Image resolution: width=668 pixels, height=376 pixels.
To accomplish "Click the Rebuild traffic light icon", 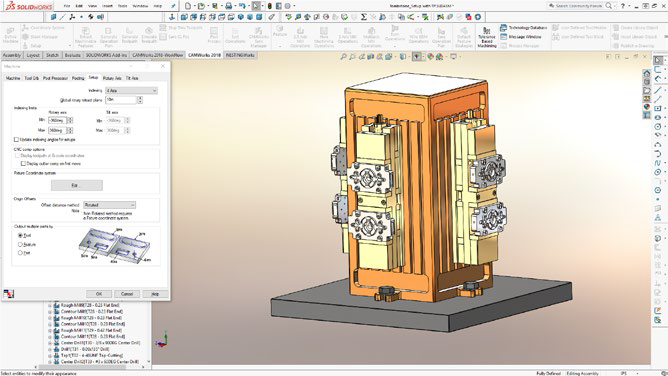I will pyautogui.click(x=270, y=6).
